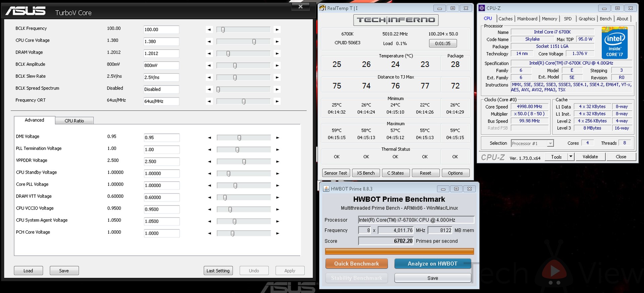Click the Save button in TurboV Core

pyautogui.click(x=64, y=271)
